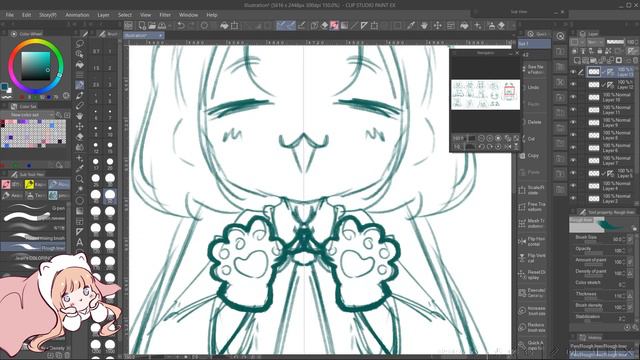Open the layer blending mode dropdown

click(x=595, y=42)
